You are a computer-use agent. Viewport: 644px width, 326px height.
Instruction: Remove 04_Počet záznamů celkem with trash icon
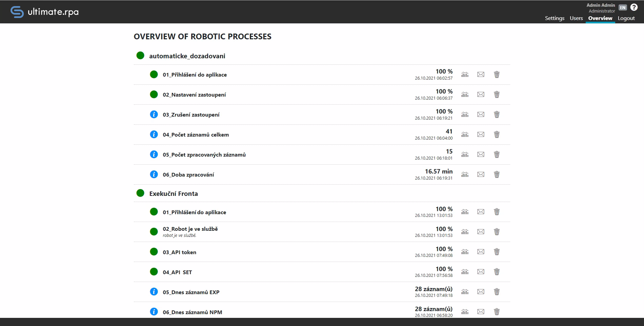[497, 135]
